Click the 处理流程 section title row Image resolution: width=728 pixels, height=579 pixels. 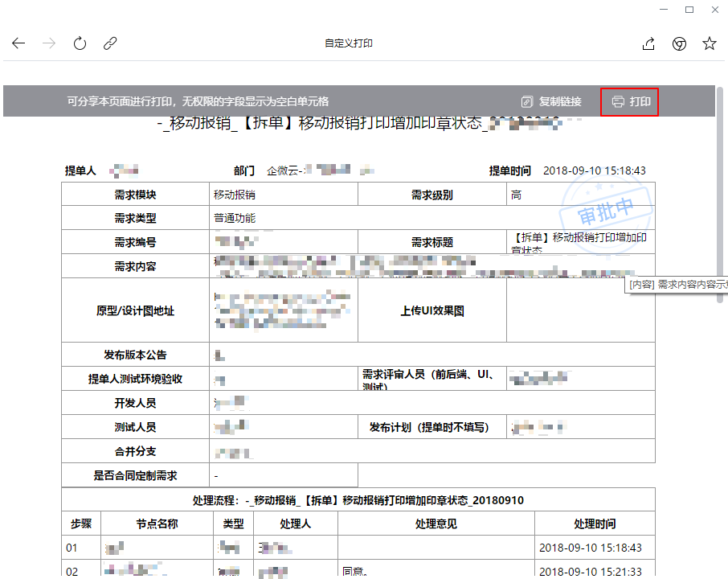(358, 500)
